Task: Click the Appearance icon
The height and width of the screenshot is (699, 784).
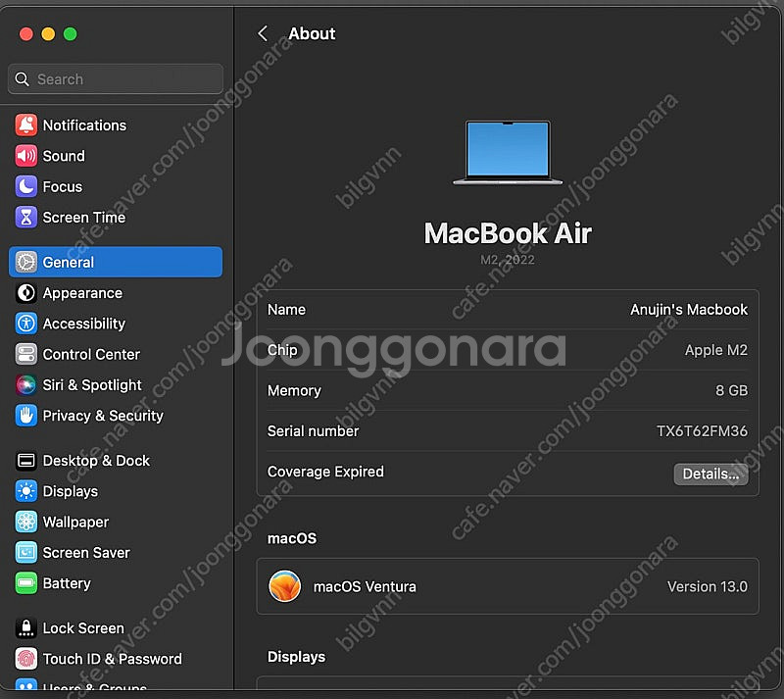Action: click(x=26, y=293)
